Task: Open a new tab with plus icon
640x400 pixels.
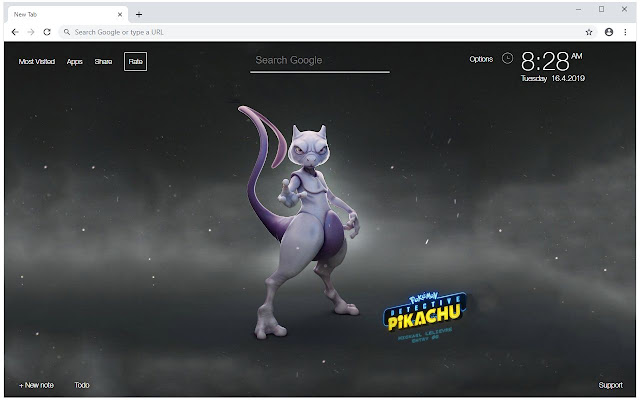Action: 139,15
